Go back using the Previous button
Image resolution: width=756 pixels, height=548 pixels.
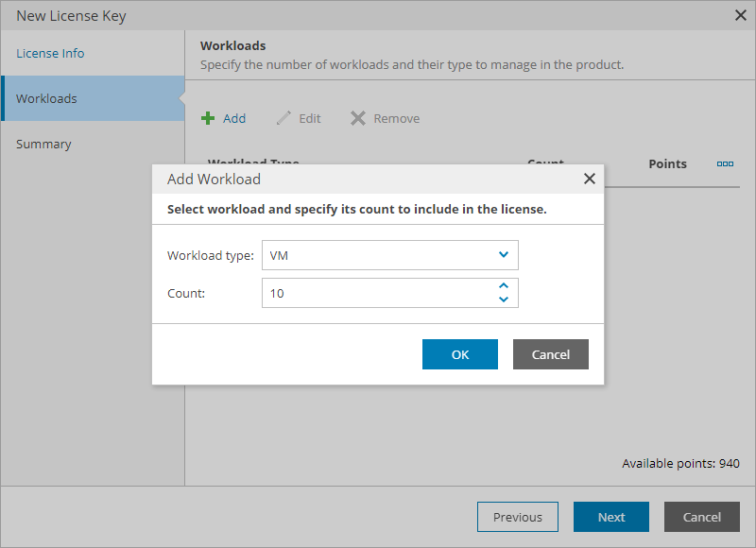[x=518, y=517]
